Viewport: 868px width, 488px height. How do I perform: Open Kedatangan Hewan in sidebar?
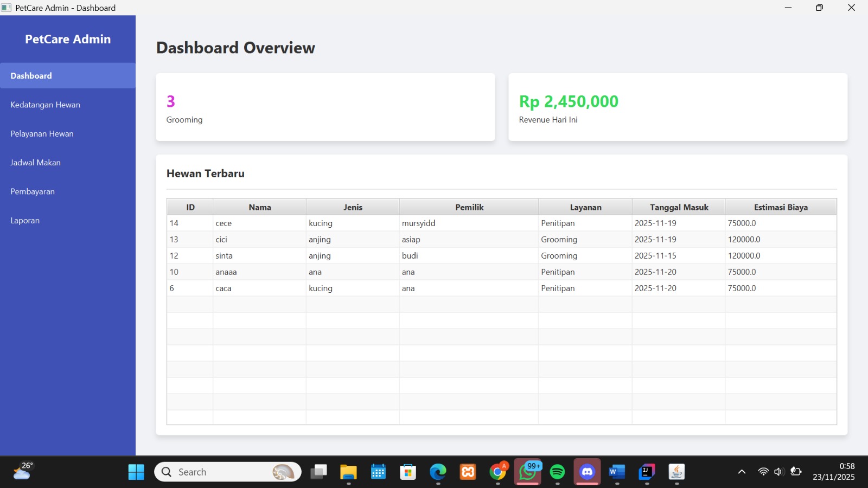68,105
